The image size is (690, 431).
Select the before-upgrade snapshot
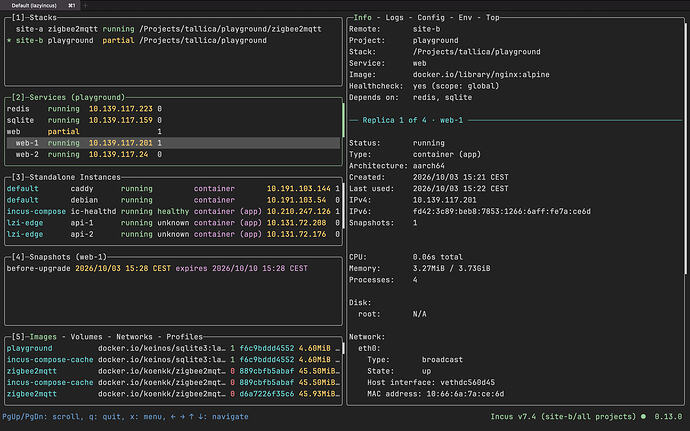[173, 269]
